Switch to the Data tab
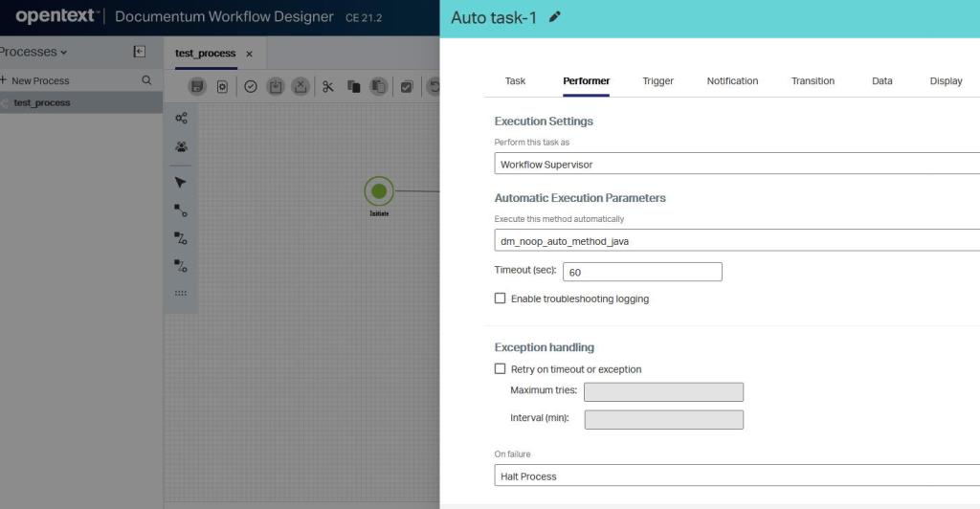 [x=881, y=80]
